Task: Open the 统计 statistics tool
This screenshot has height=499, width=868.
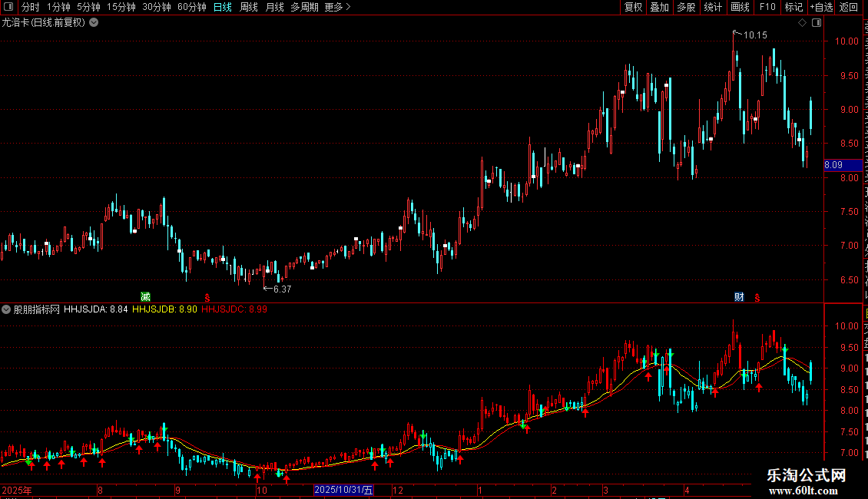Action: (712, 7)
